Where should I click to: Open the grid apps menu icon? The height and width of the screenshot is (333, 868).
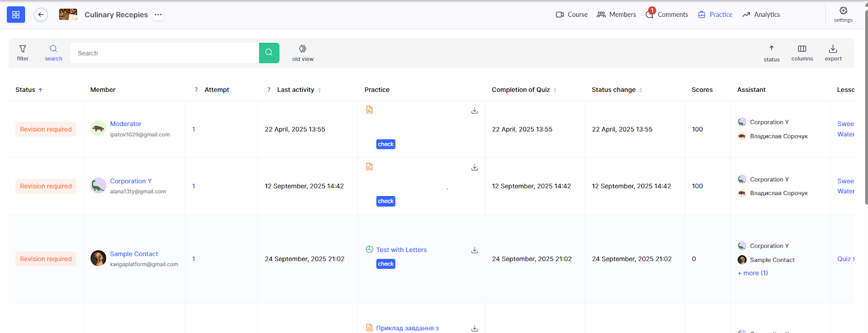coord(16,15)
